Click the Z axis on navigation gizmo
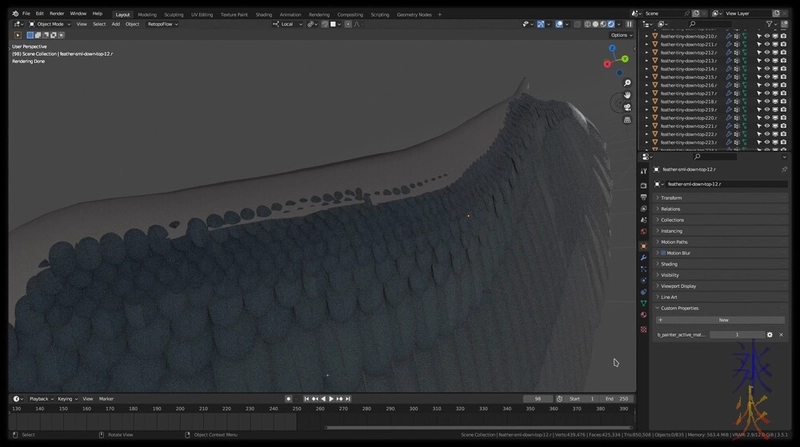The width and height of the screenshot is (800, 447). 614,47
